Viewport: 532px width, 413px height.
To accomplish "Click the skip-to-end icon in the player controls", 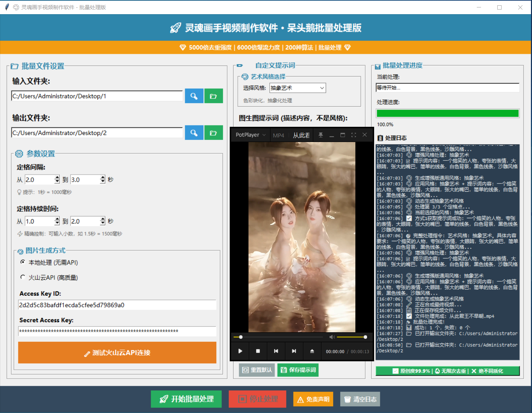I will pyautogui.click(x=294, y=351).
